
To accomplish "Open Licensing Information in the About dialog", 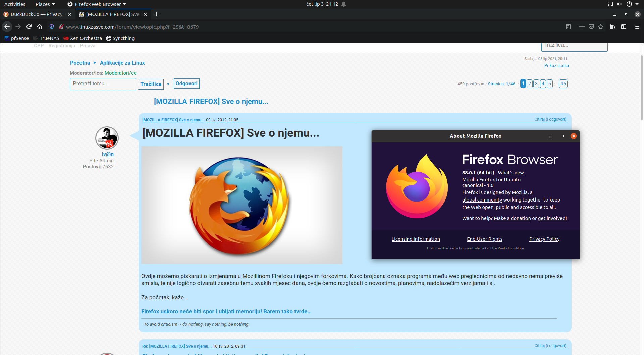I will click(x=416, y=239).
